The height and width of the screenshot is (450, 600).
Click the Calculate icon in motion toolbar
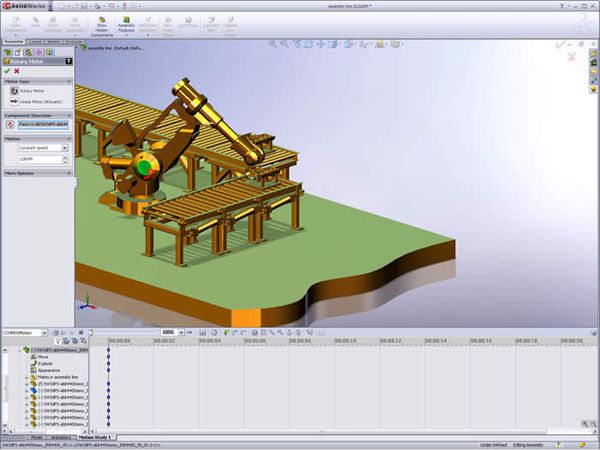[x=55, y=333]
